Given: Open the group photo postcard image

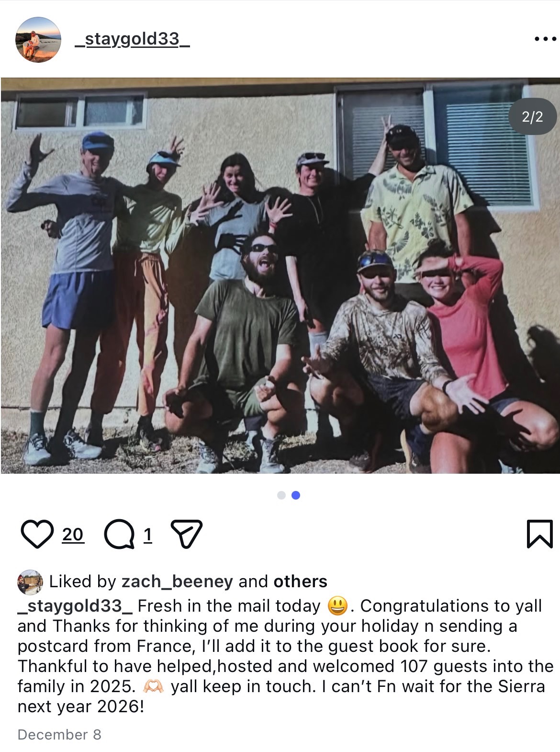Looking at the screenshot, I should [280, 275].
